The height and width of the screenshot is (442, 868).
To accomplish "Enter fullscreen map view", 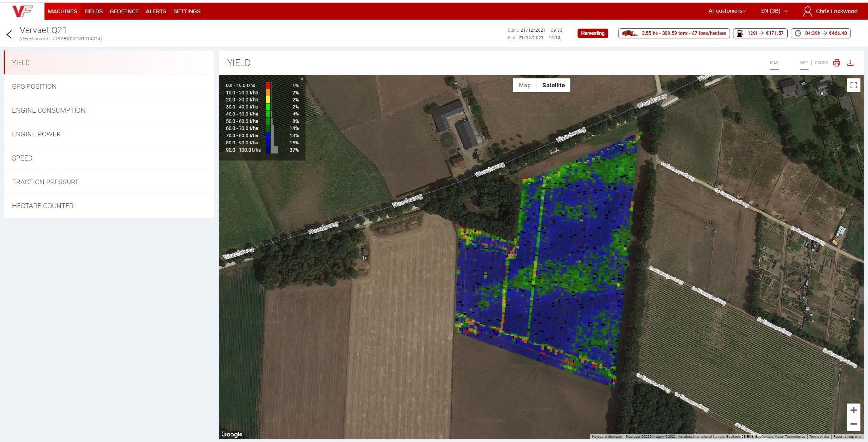I will pyautogui.click(x=854, y=85).
